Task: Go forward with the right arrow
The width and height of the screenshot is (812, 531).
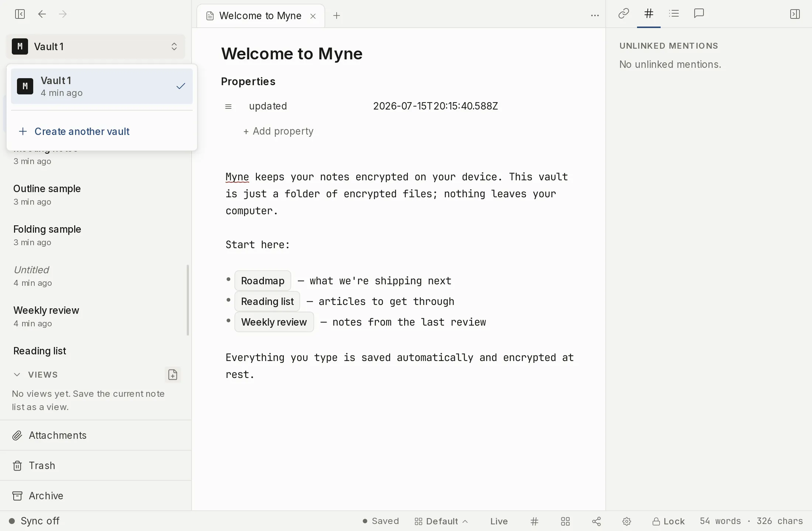Action: [x=63, y=14]
